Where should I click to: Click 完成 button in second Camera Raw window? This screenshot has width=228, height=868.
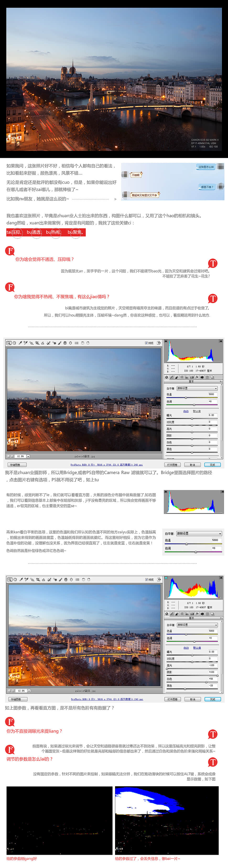point(213,700)
